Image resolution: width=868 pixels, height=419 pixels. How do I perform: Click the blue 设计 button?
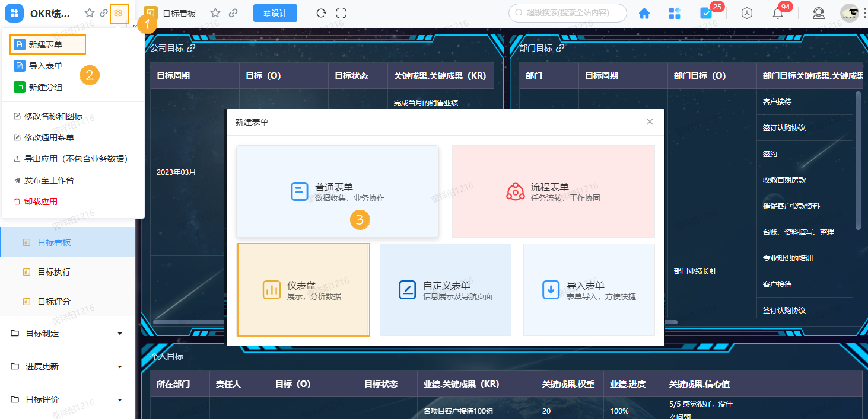click(x=275, y=12)
